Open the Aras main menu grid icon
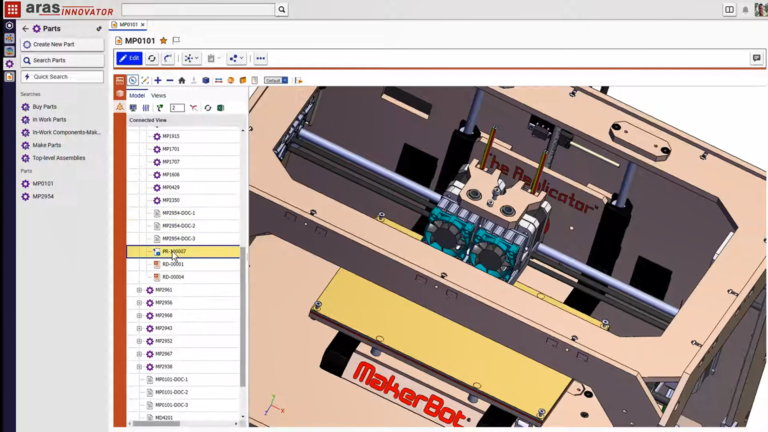768x432 pixels. pos(12,9)
